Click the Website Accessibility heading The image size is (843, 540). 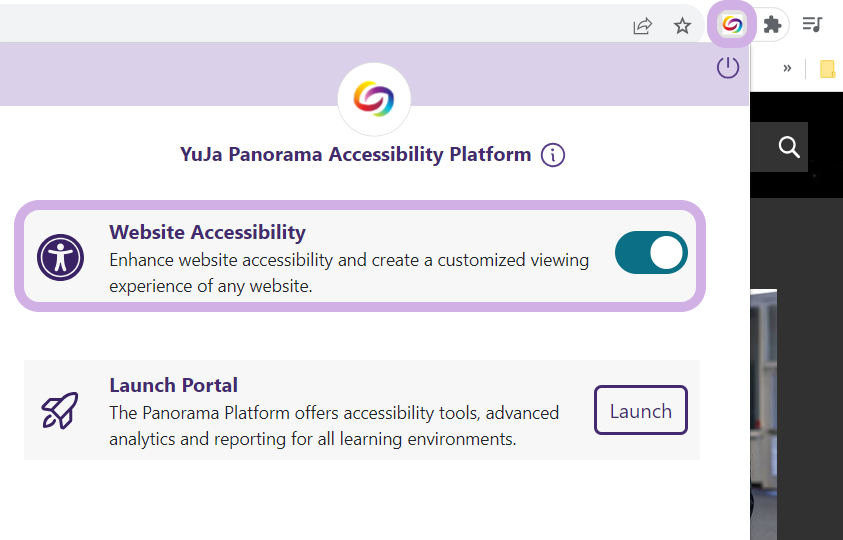208,232
